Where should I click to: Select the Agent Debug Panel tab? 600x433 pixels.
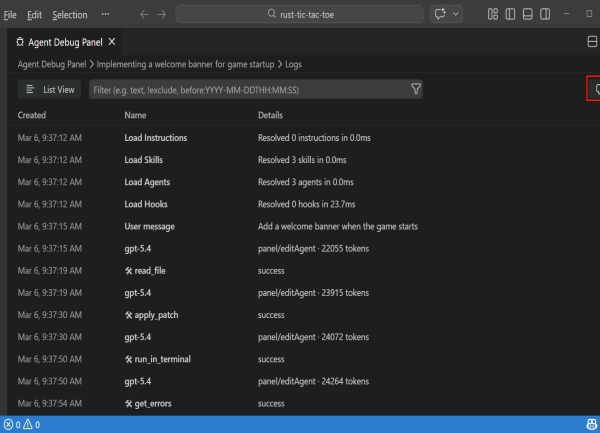click(x=64, y=42)
